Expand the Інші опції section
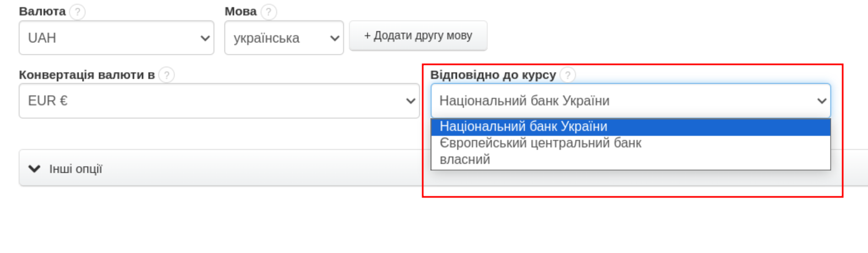Image resolution: width=868 pixels, height=253 pixels. pos(76,169)
